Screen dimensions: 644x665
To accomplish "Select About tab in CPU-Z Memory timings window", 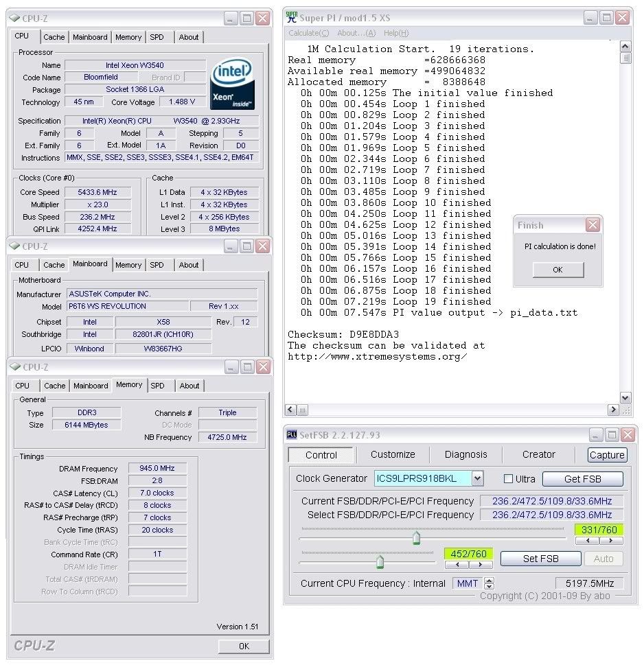I will tap(189, 386).
